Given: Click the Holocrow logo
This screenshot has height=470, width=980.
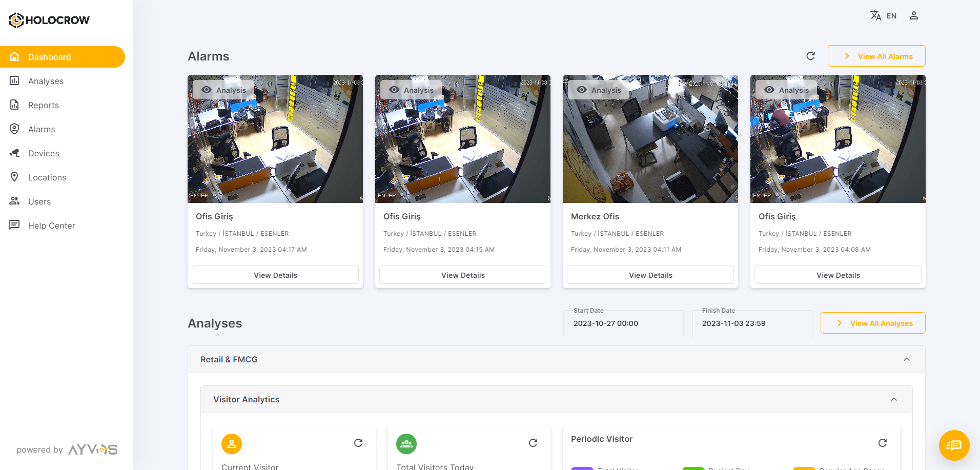Looking at the screenshot, I should point(49,20).
